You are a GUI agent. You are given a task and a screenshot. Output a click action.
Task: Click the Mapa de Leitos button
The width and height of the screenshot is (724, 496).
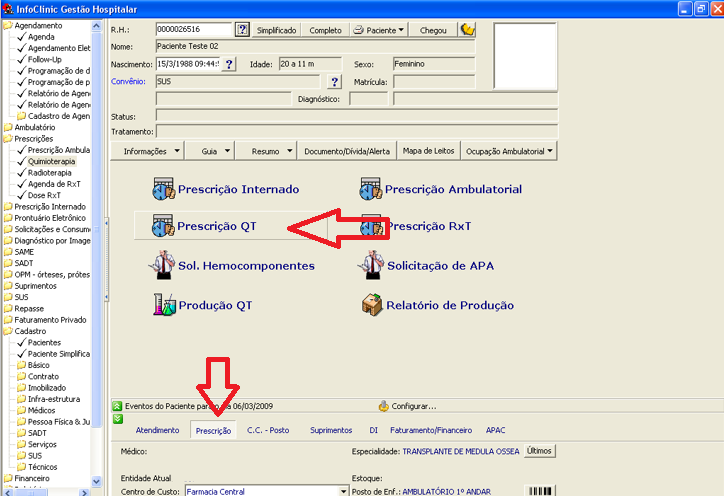point(428,151)
